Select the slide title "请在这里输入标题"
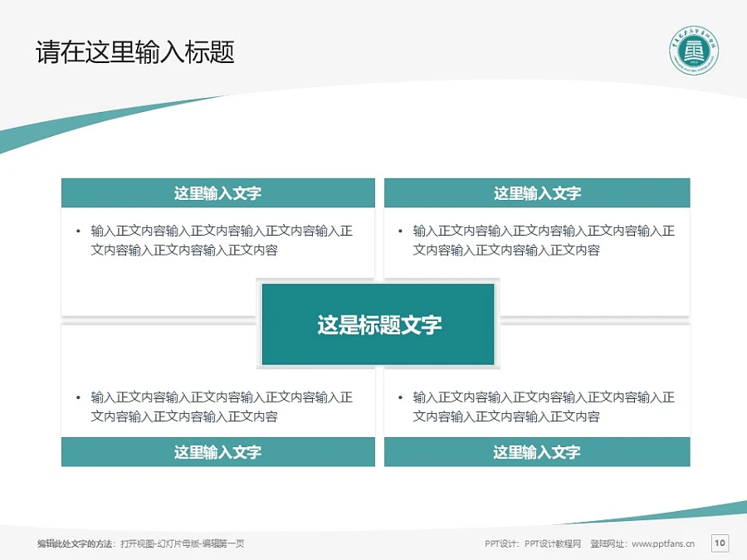The width and height of the screenshot is (747, 560). tap(135, 53)
